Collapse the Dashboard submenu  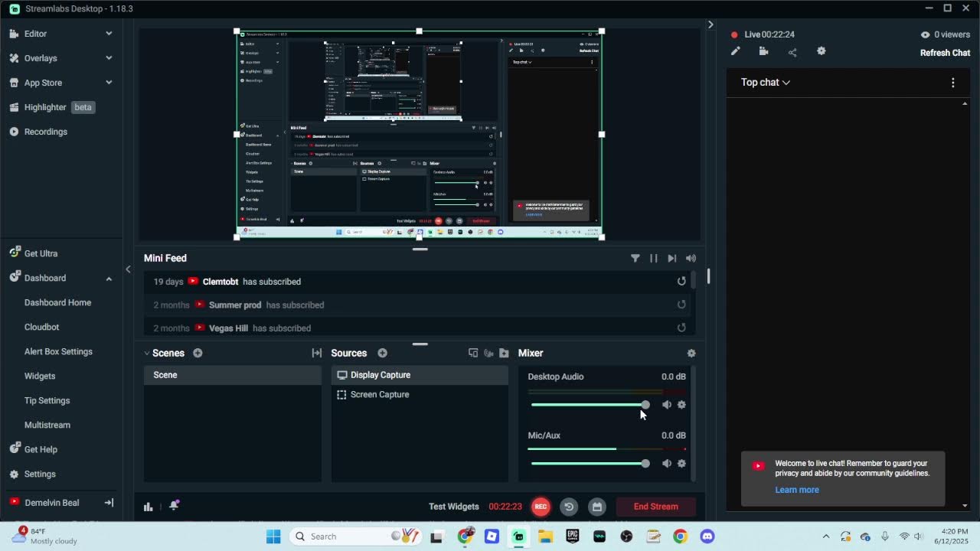[109, 278]
